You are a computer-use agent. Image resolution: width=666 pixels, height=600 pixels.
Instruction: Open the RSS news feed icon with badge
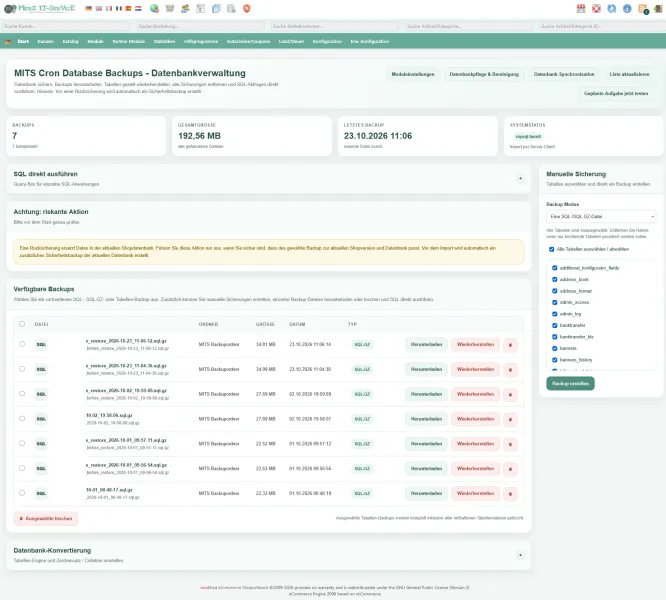tap(643, 9)
